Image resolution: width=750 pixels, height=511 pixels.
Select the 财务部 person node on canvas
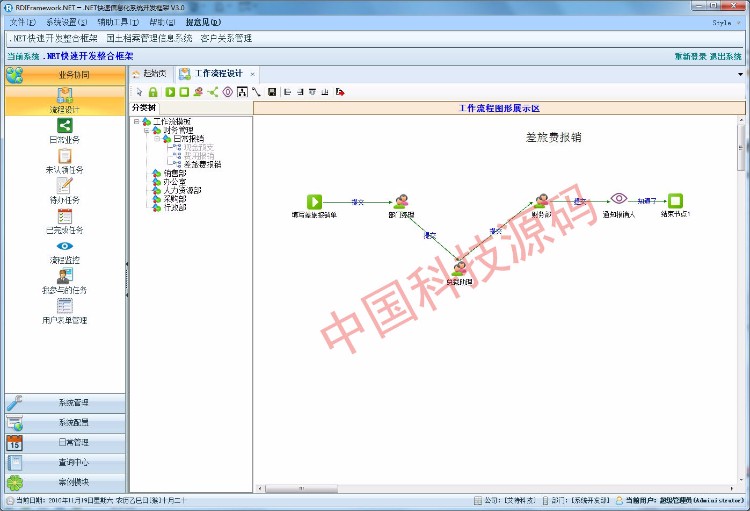point(542,201)
